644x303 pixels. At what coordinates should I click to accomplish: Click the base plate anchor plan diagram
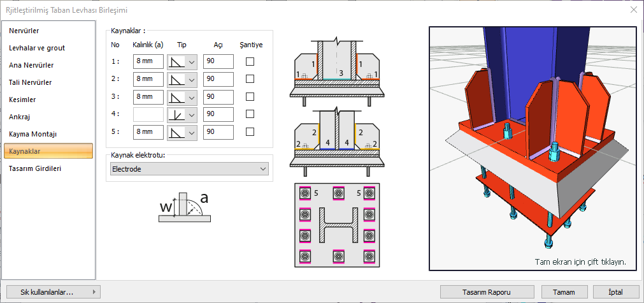[338, 225]
